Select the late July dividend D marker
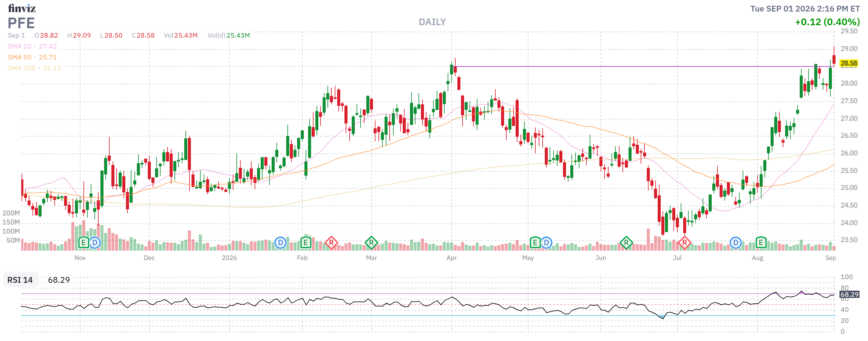The height and width of the screenshot is (341, 868). [736, 243]
